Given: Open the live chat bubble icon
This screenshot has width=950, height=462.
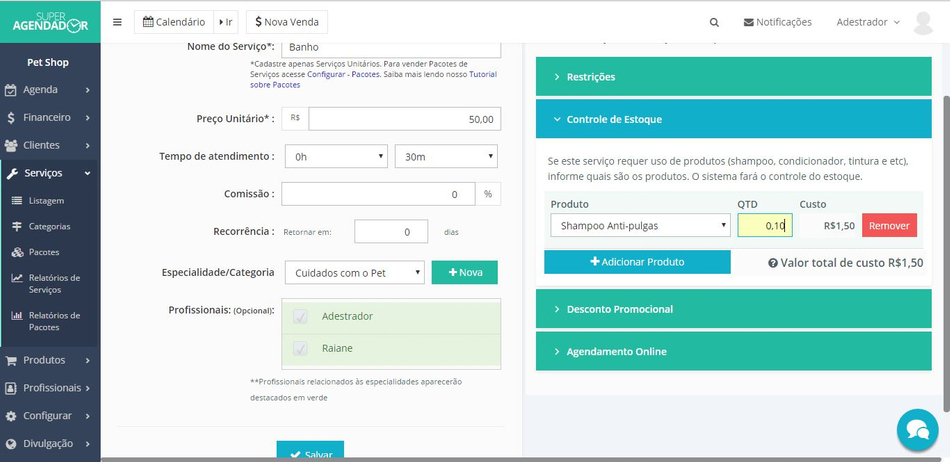Looking at the screenshot, I should click(917, 430).
